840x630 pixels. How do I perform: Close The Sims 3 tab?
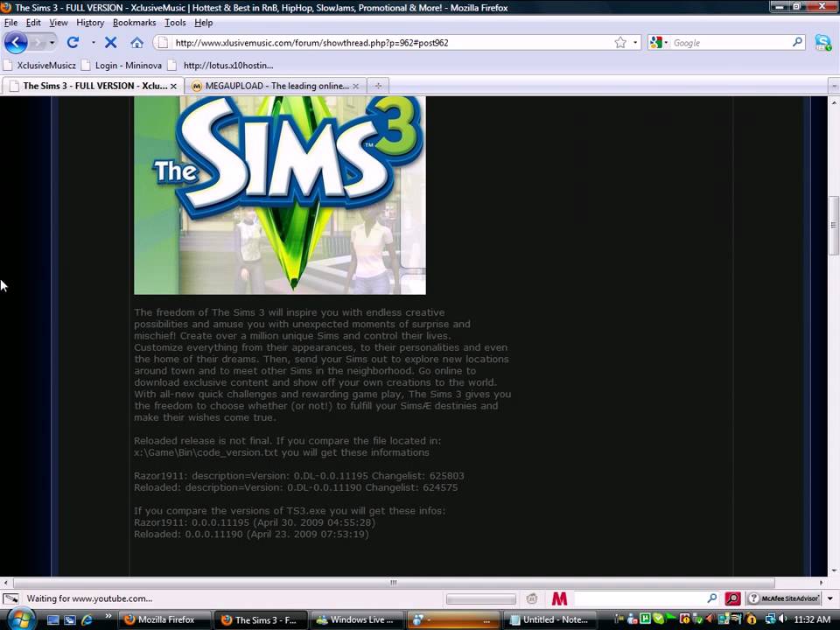(173, 86)
